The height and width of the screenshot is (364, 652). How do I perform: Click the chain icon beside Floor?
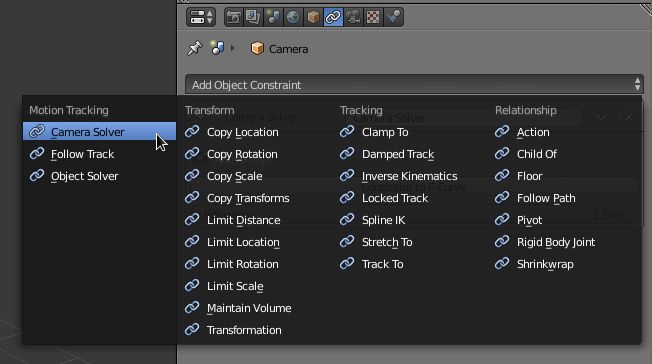point(502,176)
